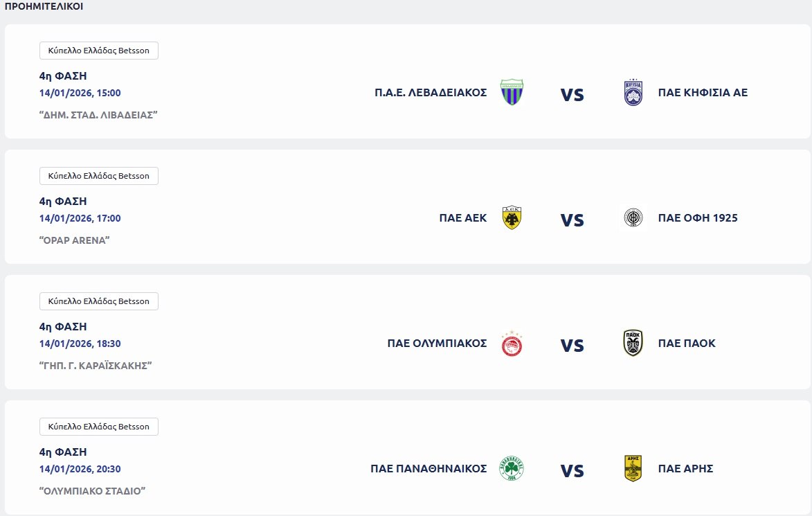The image size is (812, 516).
Task: Click the Aris yellow crest
Action: (633, 469)
